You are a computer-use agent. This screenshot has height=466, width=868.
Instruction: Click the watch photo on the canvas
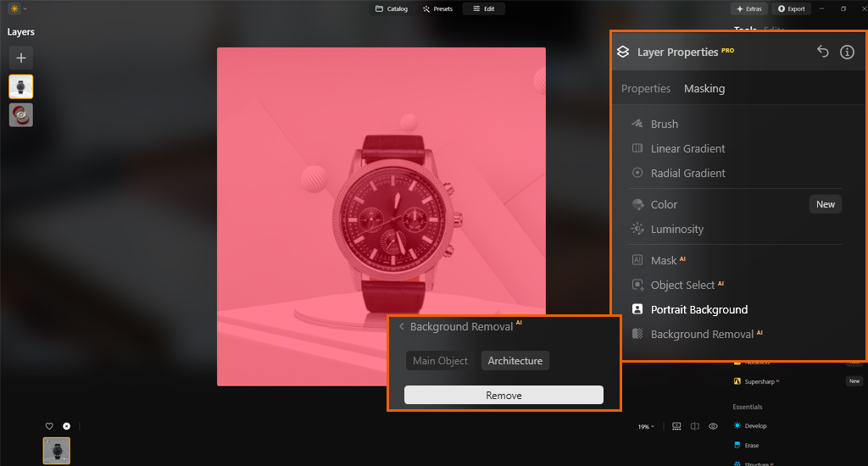tap(381, 216)
